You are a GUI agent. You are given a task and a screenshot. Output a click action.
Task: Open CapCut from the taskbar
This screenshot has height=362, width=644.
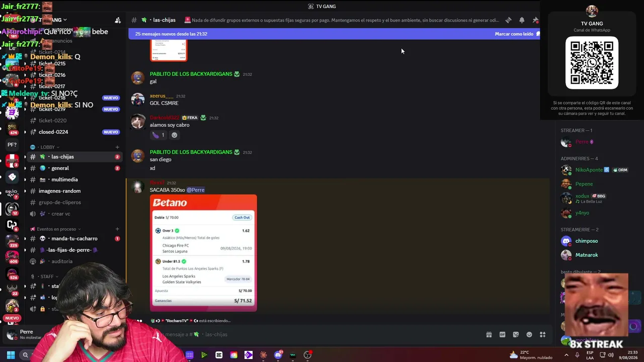click(x=219, y=355)
